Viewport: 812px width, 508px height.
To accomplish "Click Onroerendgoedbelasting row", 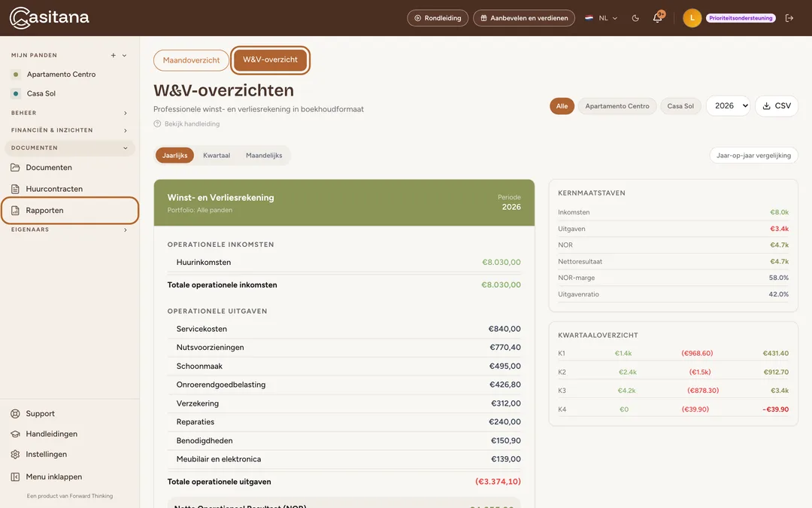I will click(344, 385).
